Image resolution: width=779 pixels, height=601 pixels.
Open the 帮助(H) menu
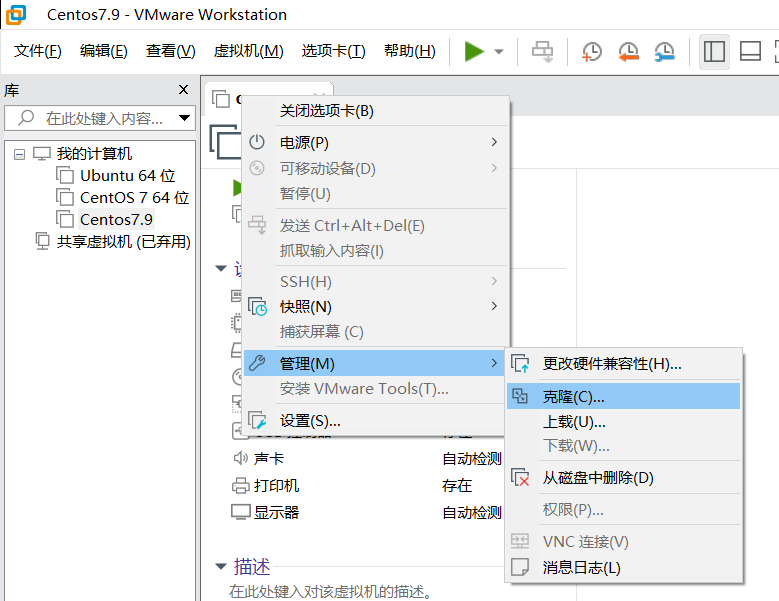pyautogui.click(x=410, y=51)
